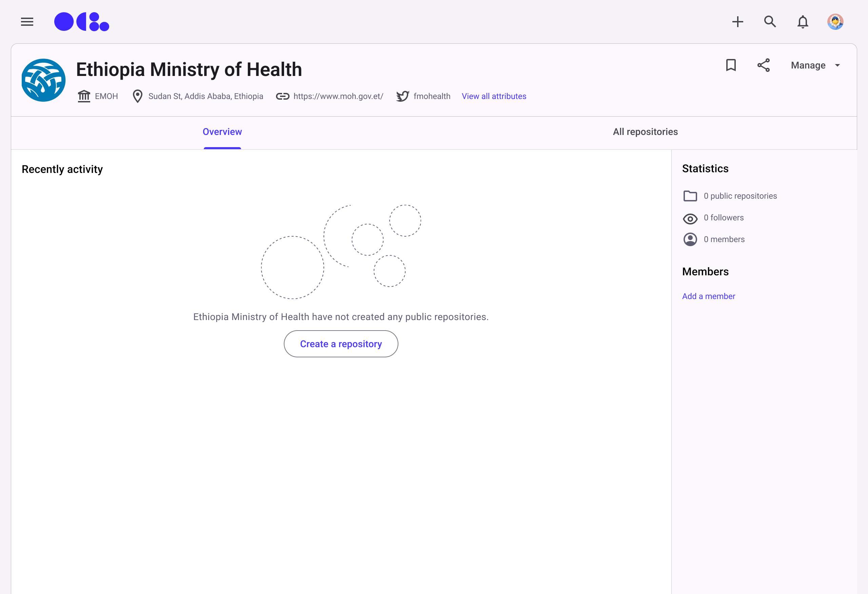
Task: Click the Add a member link
Action: [x=709, y=296]
